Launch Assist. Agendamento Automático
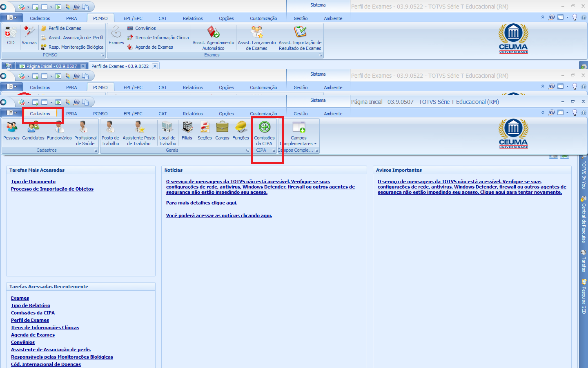The image size is (588, 368). tap(213, 38)
